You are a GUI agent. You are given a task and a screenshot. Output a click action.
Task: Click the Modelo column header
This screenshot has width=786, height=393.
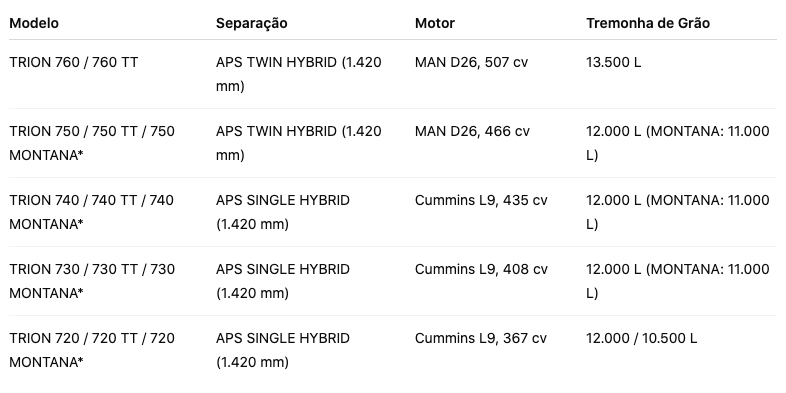click(x=34, y=23)
